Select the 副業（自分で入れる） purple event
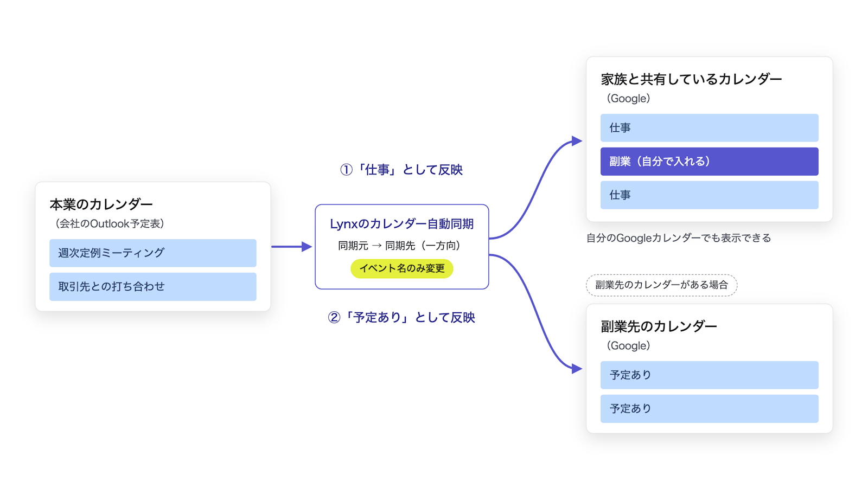The width and height of the screenshot is (868, 488). pyautogui.click(x=709, y=161)
